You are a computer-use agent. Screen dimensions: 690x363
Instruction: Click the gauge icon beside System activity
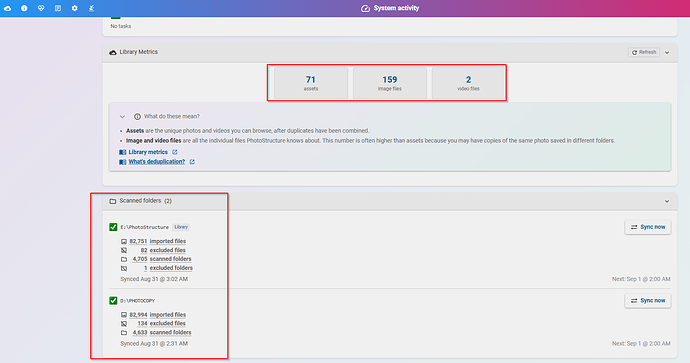pyautogui.click(x=365, y=8)
